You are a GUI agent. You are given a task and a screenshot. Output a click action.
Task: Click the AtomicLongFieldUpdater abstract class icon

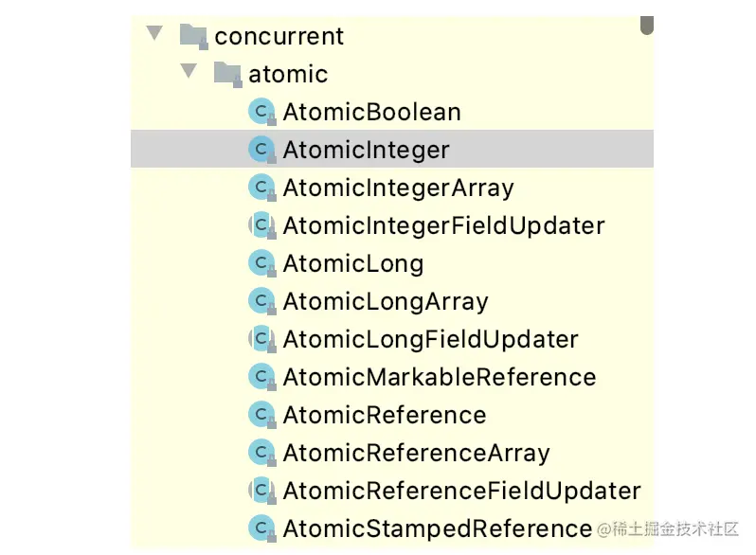click(x=261, y=339)
